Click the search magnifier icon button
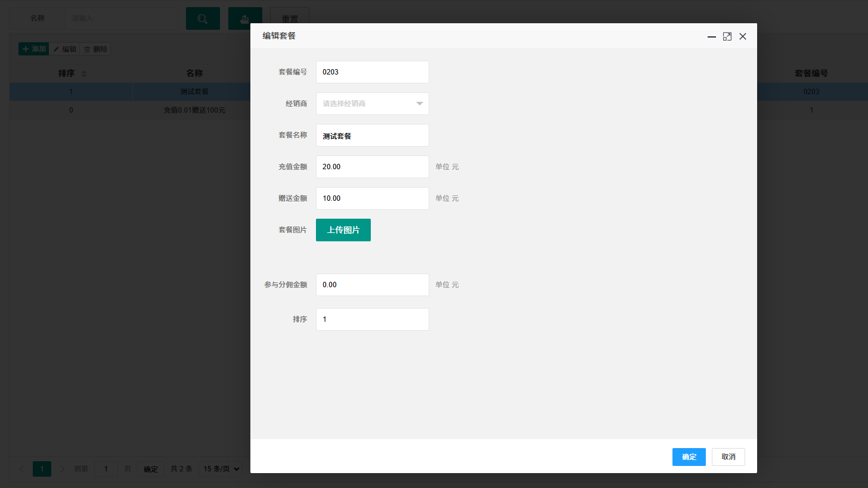The height and width of the screenshot is (488, 868). (x=203, y=18)
